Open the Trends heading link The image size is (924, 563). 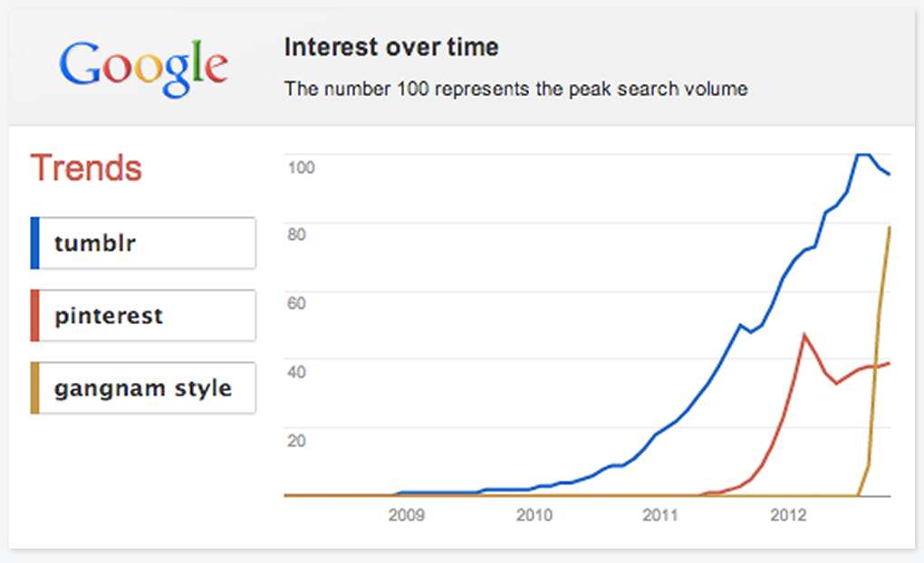pyautogui.click(x=87, y=168)
